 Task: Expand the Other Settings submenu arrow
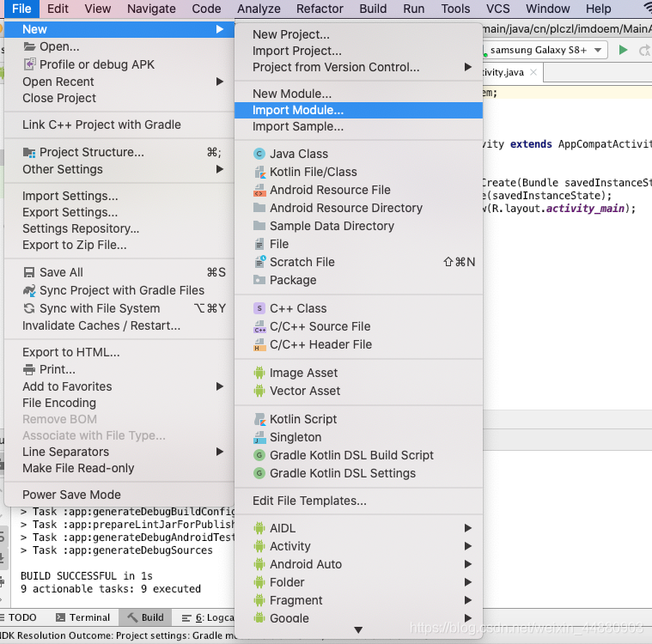(220, 169)
